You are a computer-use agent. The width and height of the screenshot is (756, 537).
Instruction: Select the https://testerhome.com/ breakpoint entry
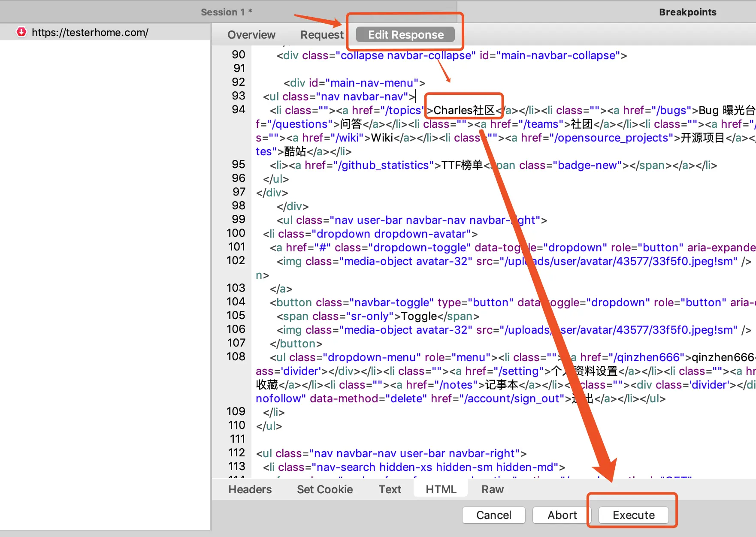point(105,32)
